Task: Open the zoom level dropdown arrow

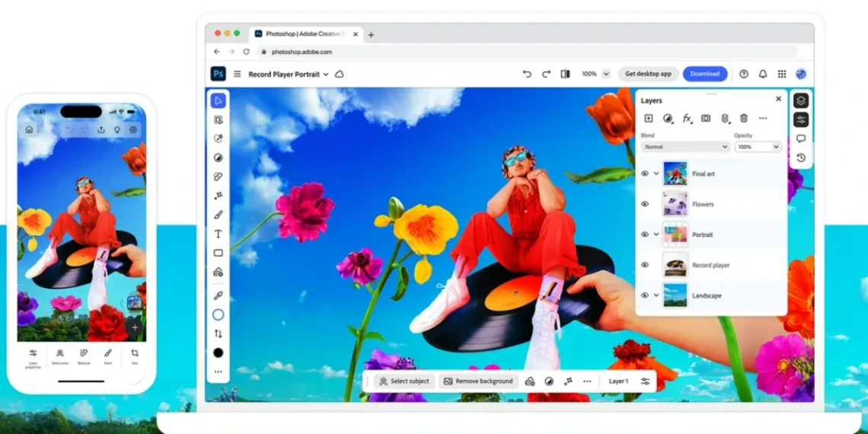Action: click(605, 74)
